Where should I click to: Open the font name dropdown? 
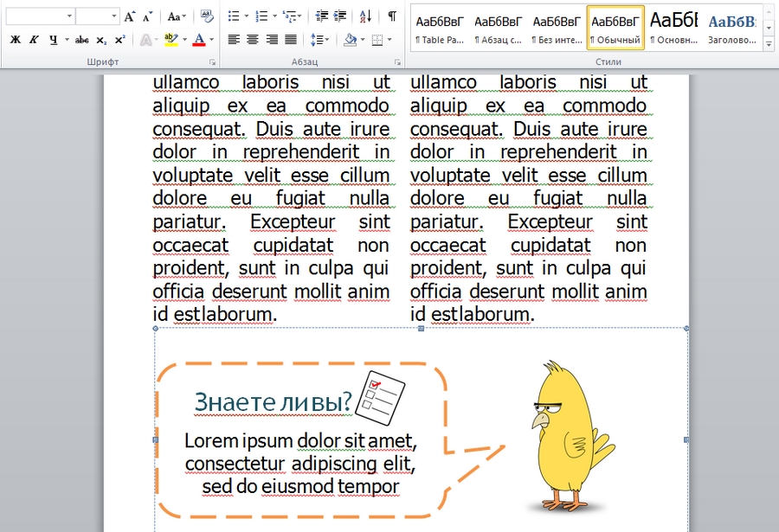click(69, 16)
